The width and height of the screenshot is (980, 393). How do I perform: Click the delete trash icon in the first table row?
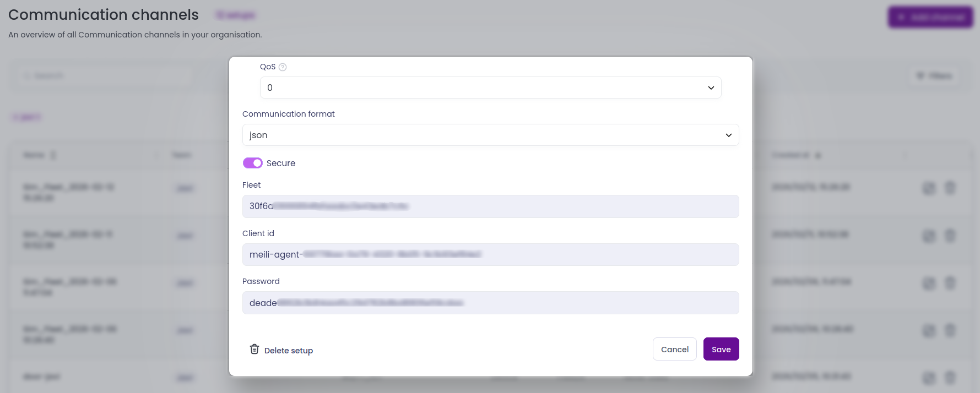coord(950,188)
